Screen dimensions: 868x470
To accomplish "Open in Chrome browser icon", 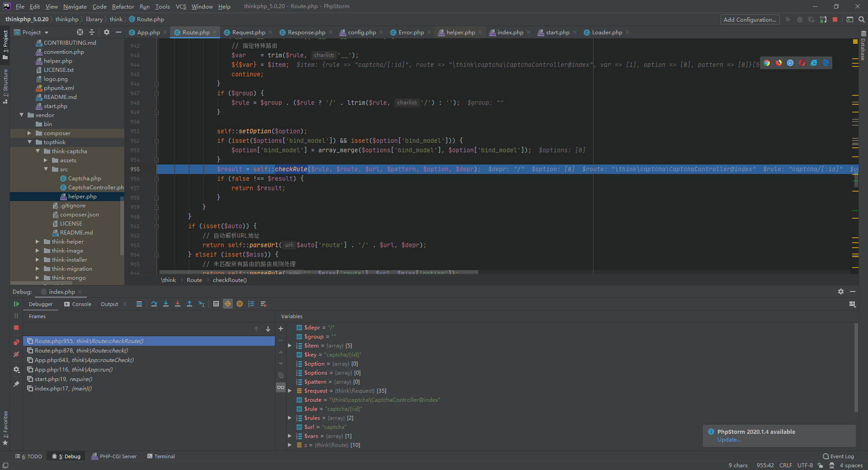I will coord(767,63).
